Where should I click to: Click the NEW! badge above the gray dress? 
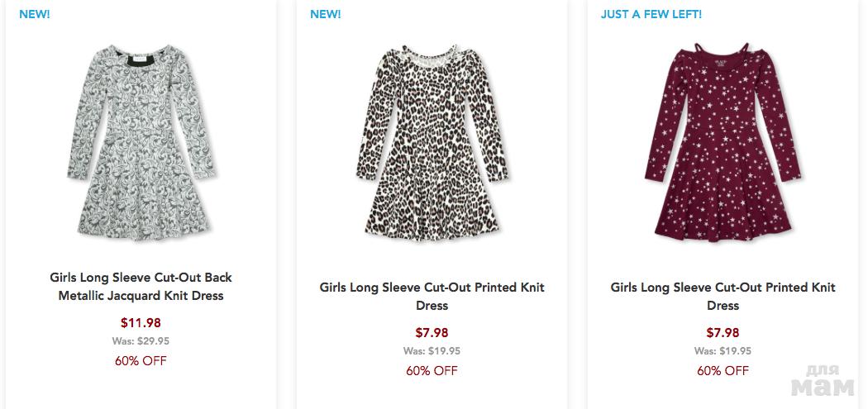35,14
